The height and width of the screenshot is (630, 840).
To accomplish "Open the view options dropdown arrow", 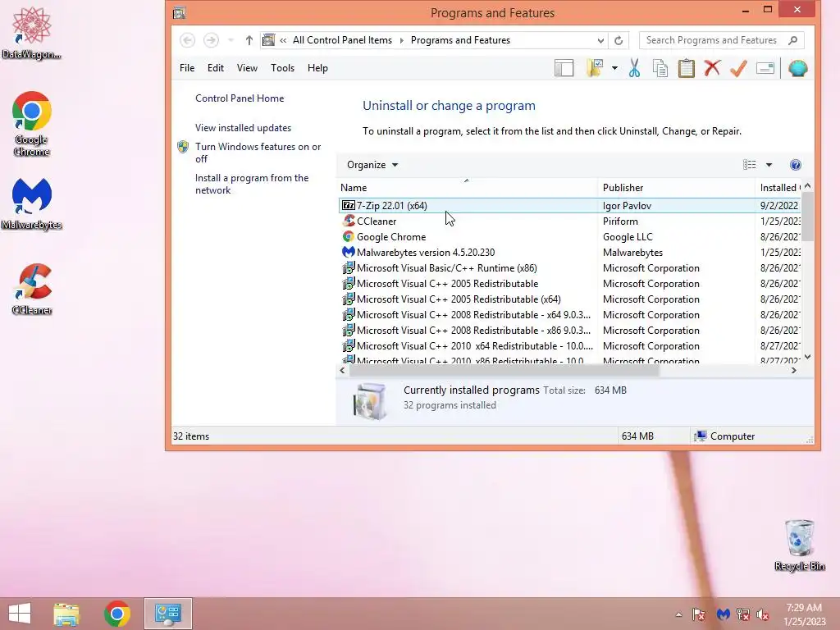I will click(769, 165).
